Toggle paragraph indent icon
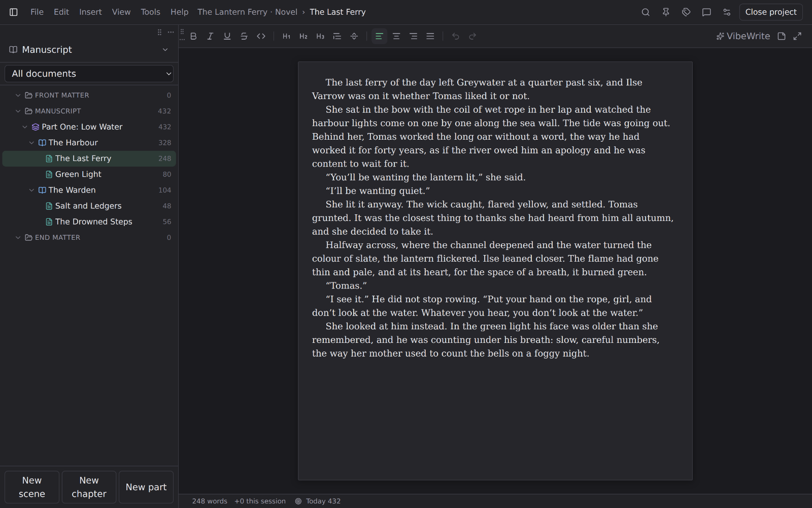Viewport: 812px width, 508px height. 337,36
